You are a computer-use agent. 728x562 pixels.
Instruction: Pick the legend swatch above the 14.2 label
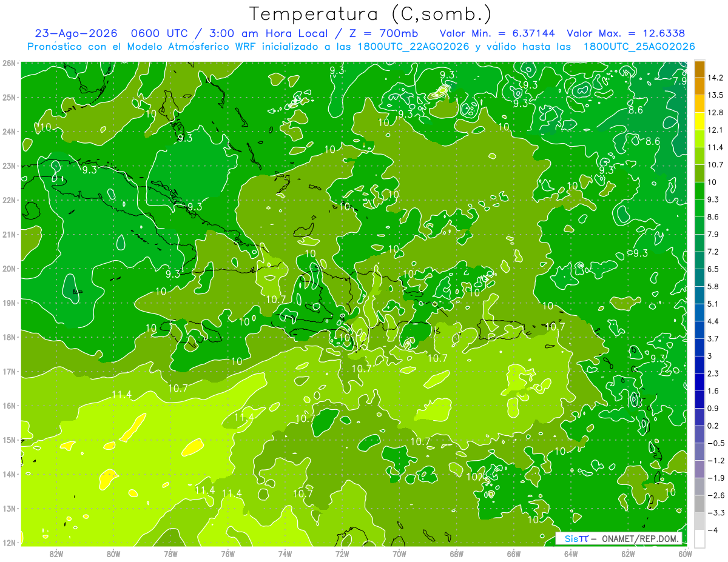pos(699,69)
